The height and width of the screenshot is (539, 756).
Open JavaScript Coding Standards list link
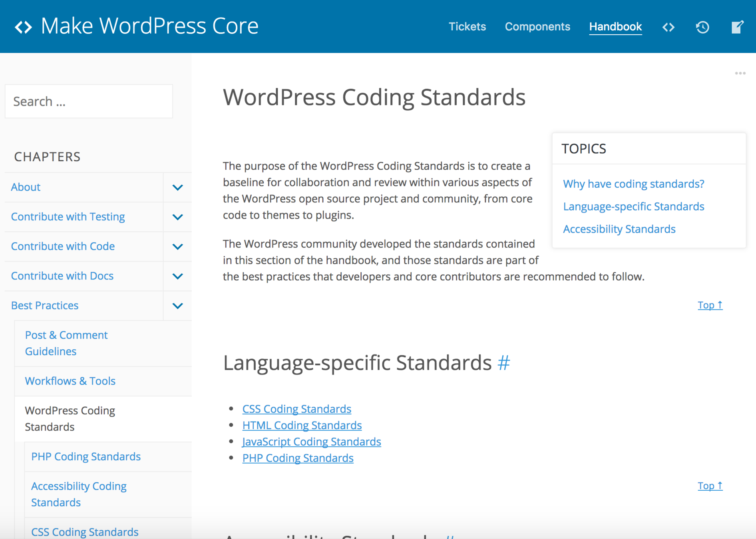[312, 442]
